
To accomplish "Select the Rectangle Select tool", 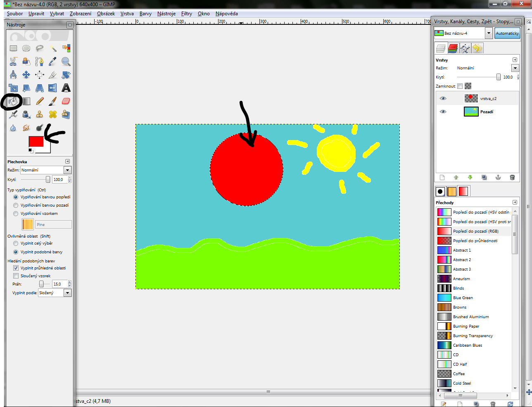I will pos(13,48).
